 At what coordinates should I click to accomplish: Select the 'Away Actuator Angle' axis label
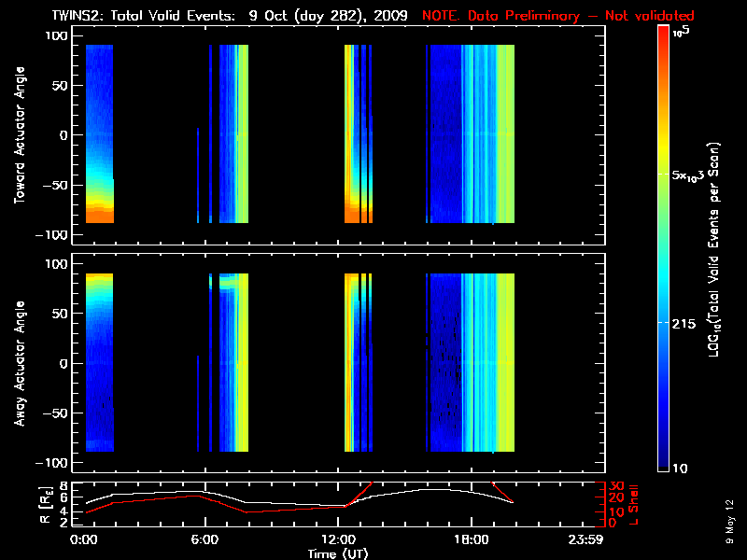(20, 363)
